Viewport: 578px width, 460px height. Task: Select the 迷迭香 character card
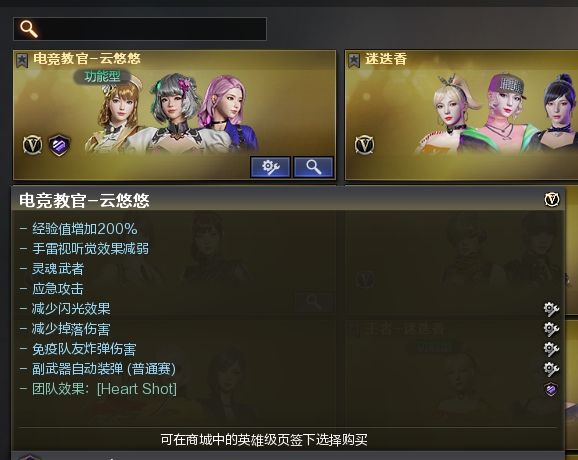[461, 115]
